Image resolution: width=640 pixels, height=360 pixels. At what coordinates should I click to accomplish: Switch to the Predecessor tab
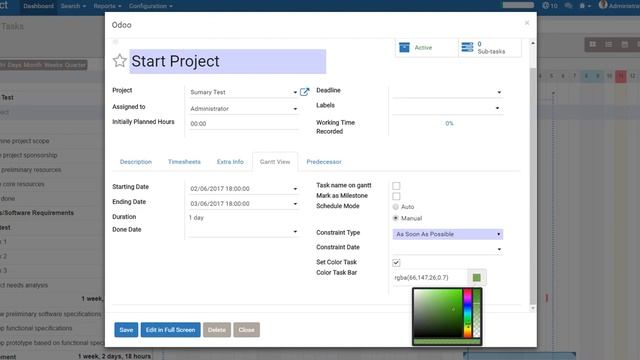click(324, 162)
